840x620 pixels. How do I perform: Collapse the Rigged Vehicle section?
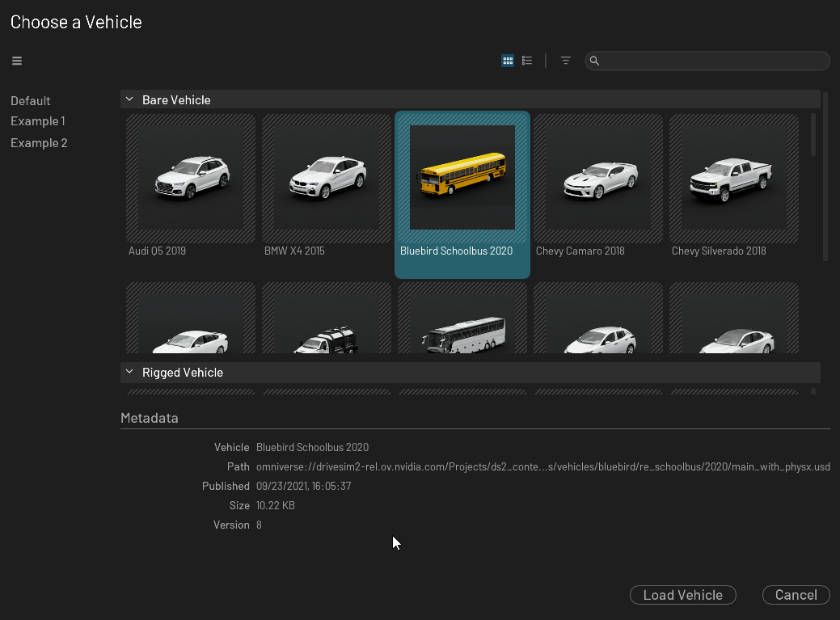pos(129,372)
